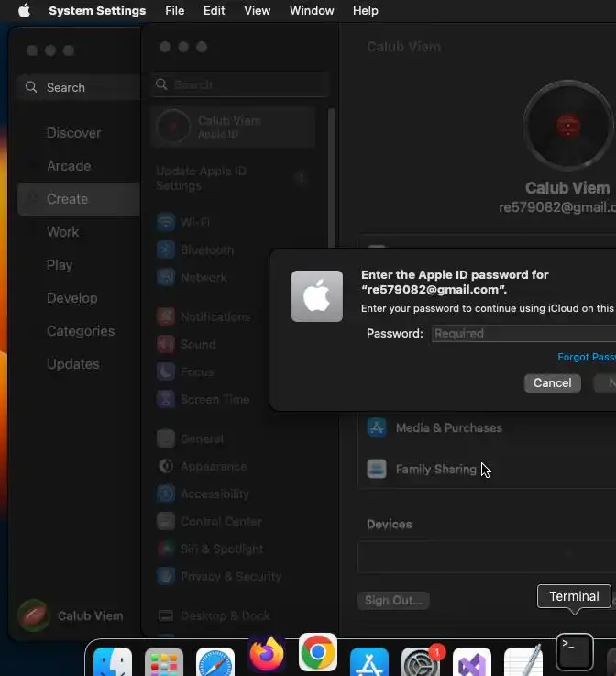Open Firefox from the Dock
The height and width of the screenshot is (676, 616).
coord(267,653)
